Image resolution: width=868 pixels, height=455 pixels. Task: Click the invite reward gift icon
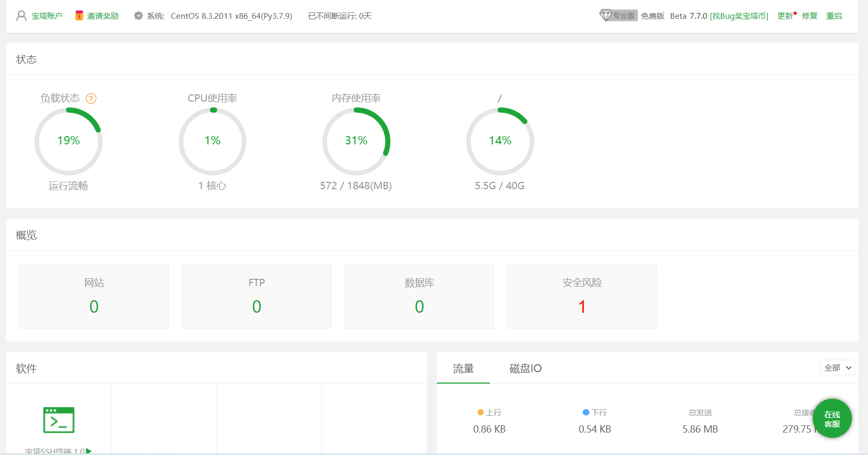(79, 16)
